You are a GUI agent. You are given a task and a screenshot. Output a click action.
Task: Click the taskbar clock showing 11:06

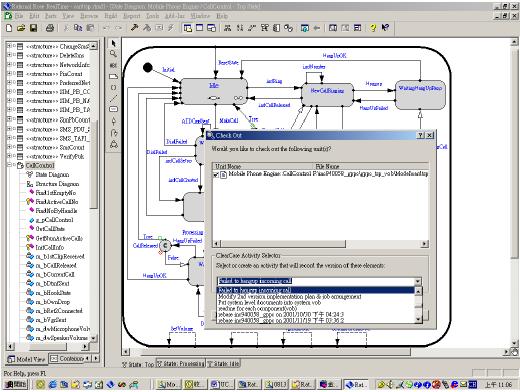point(498,384)
